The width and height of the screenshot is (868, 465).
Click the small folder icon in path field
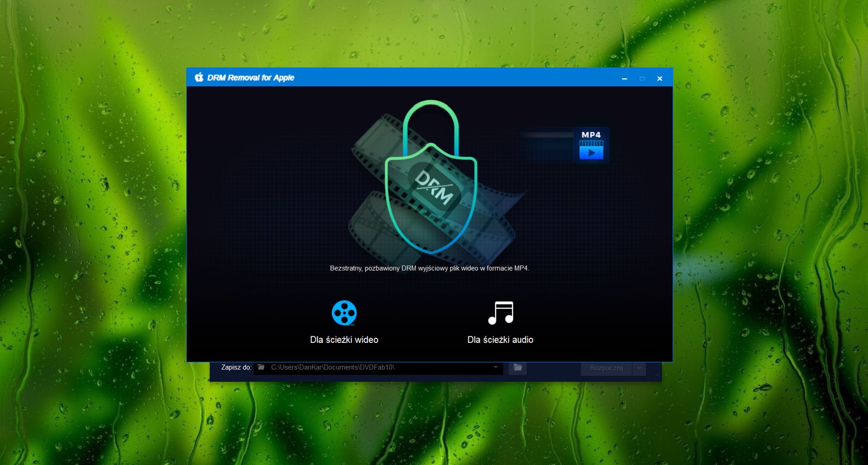click(x=261, y=367)
